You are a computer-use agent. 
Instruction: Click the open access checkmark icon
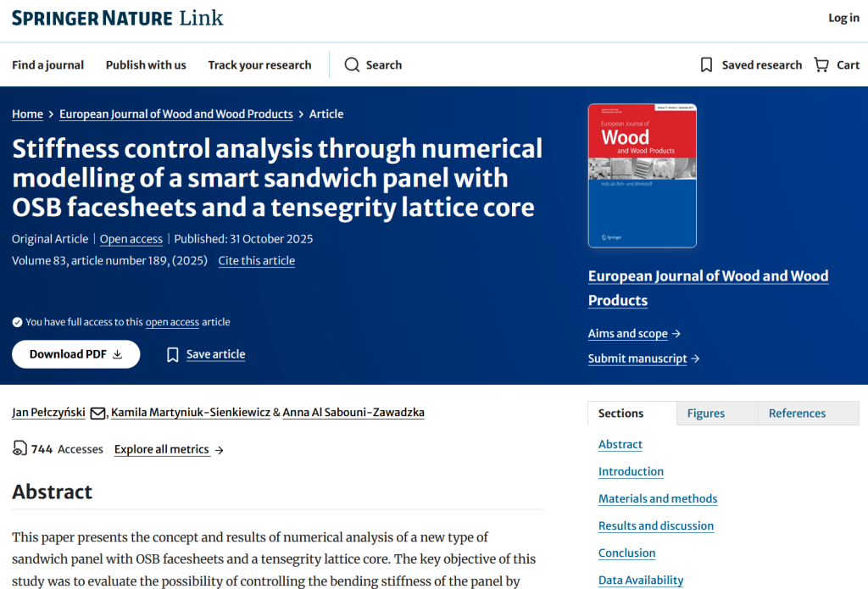[x=17, y=322]
